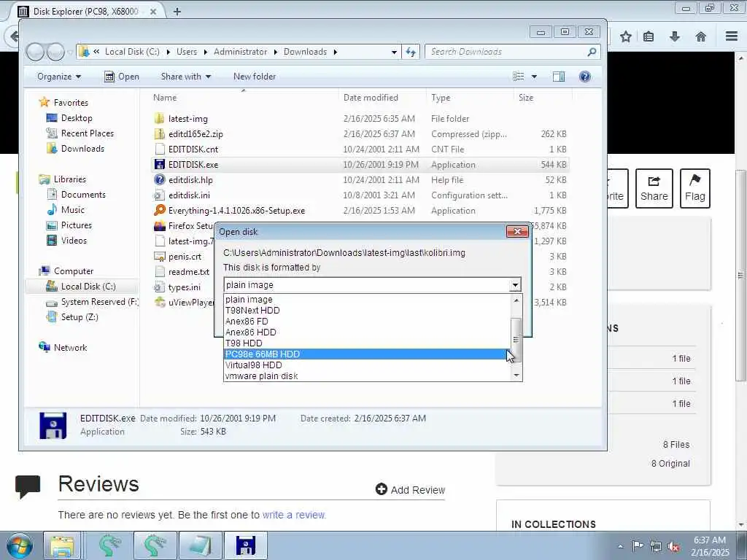Expand Share with dropdown

186,77
